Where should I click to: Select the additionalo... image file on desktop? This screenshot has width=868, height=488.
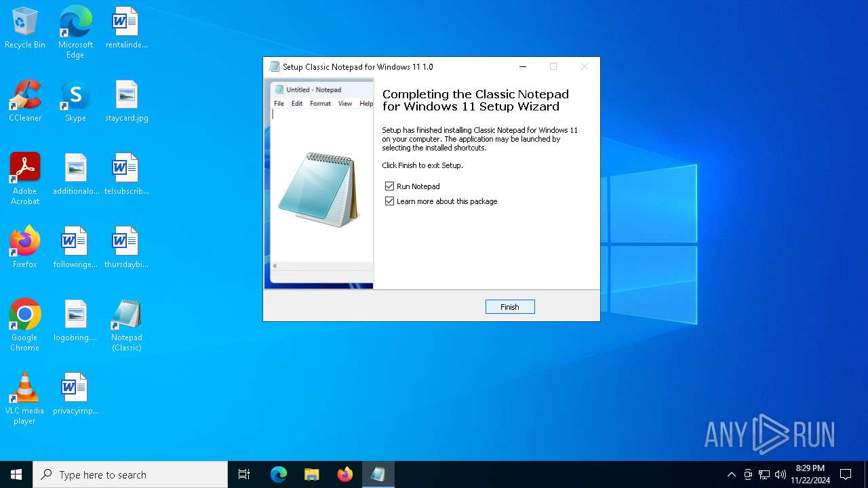(76, 174)
